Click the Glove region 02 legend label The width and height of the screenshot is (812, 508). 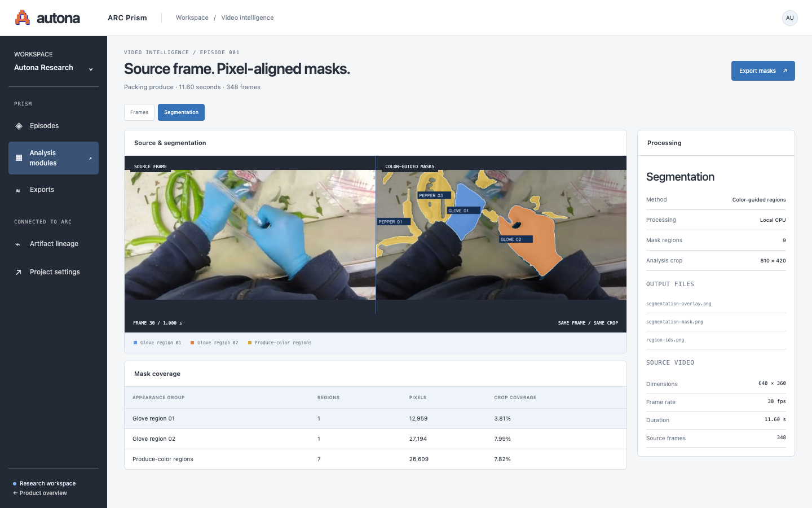pyautogui.click(x=218, y=343)
